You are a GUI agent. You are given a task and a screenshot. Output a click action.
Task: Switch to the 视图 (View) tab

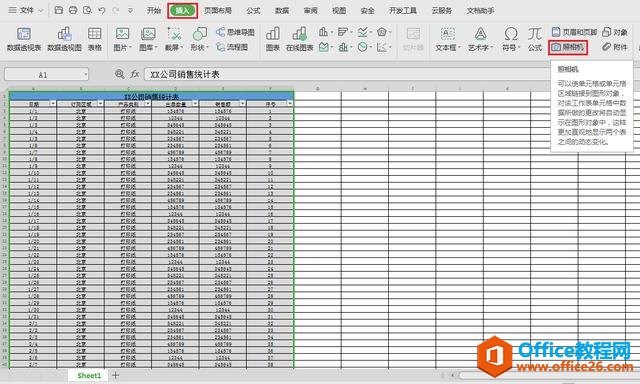(339, 11)
